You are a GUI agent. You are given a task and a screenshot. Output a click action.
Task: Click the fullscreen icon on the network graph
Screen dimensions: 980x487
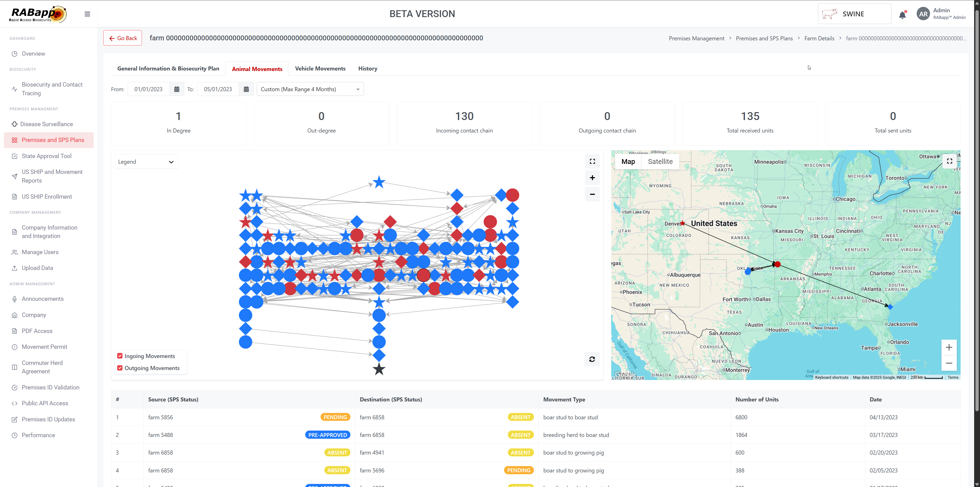592,161
